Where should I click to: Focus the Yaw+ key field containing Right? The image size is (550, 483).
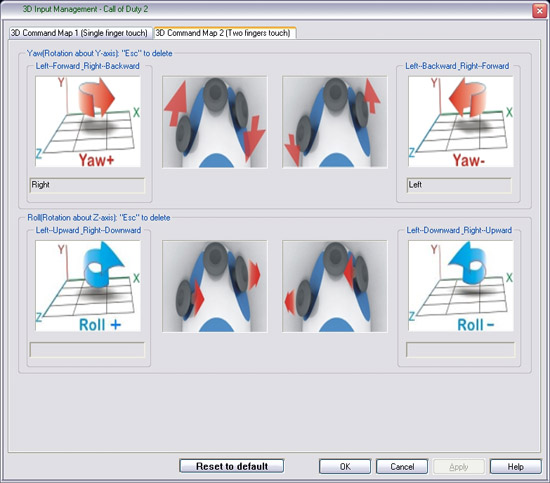pos(87,185)
